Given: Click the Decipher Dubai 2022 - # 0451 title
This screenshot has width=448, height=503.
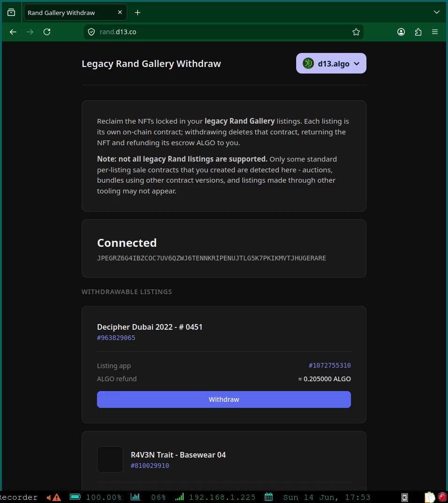Looking at the screenshot, I should (x=149, y=327).
